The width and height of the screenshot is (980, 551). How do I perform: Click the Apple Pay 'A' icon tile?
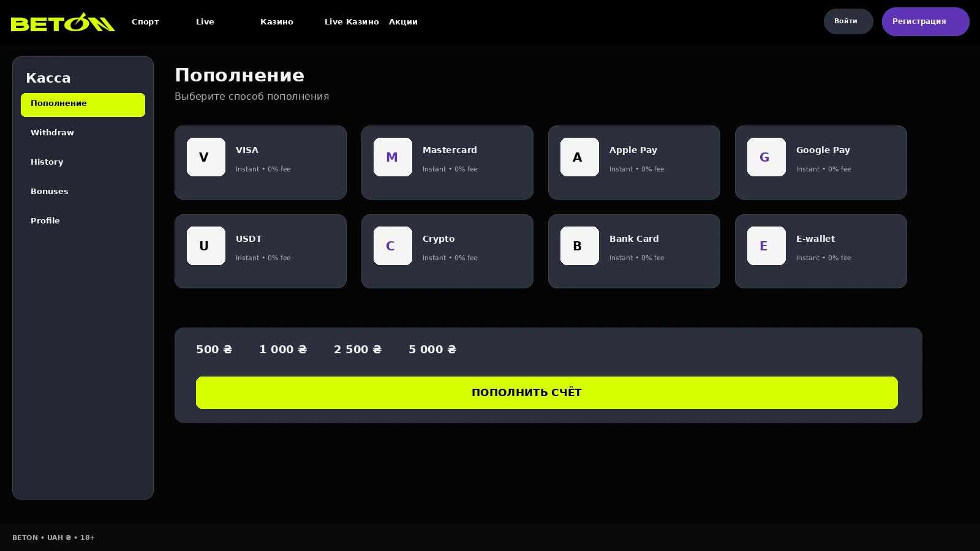pos(579,157)
